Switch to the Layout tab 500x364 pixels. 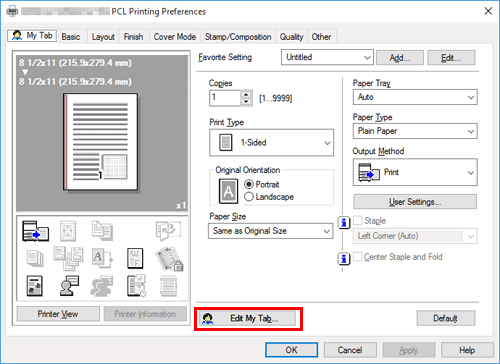point(103,37)
